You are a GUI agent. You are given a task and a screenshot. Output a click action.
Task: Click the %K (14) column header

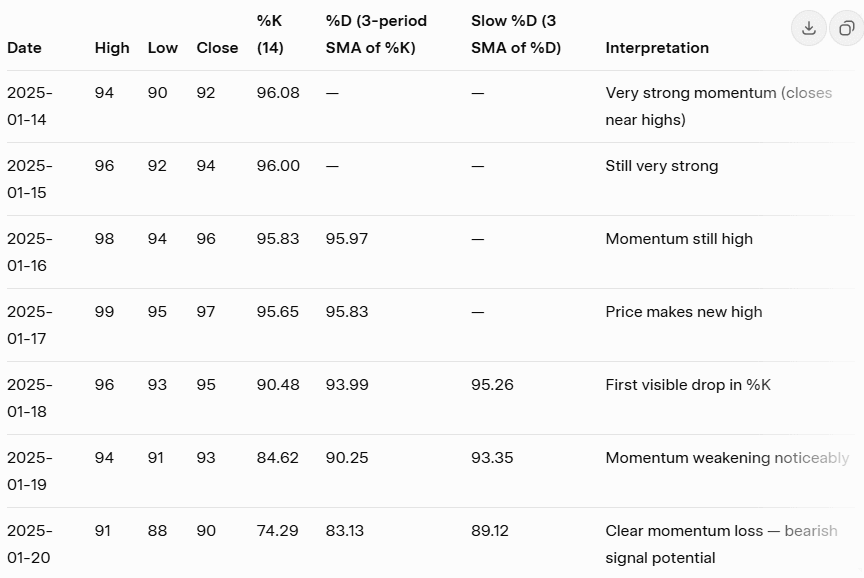point(270,34)
